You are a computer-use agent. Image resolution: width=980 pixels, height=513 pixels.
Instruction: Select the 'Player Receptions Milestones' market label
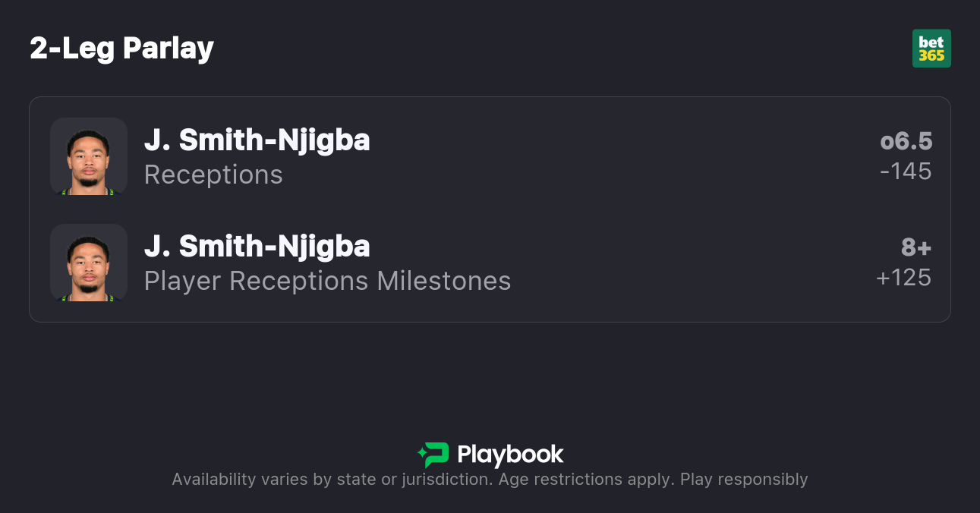[x=327, y=282]
